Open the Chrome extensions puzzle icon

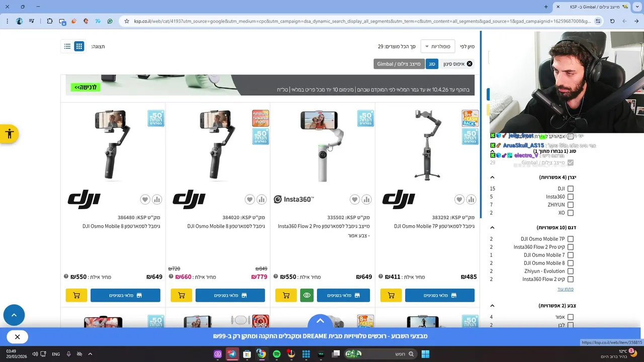coord(50,21)
